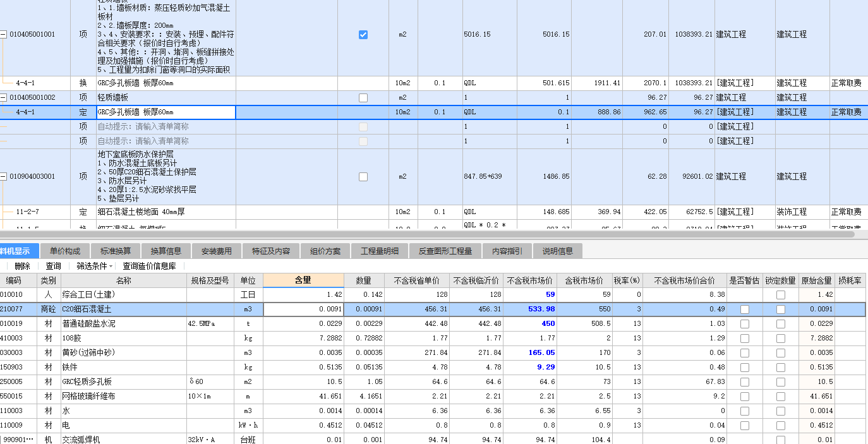The width and height of the screenshot is (868, 444).
Task: Select the 反查图形工程量 tab
Action: click(x=445, y=251)
